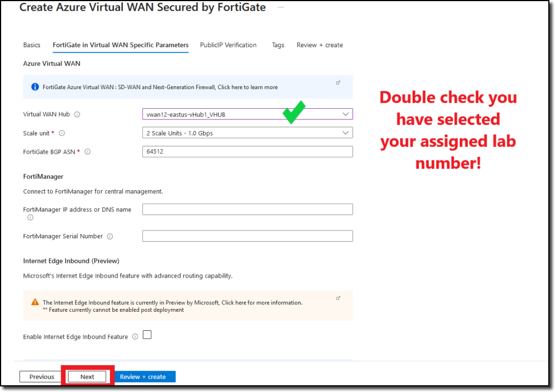This screenshot has width=555, height=392.
Task: Click the 'FortiManager' section heading
Action: (43, 176)
